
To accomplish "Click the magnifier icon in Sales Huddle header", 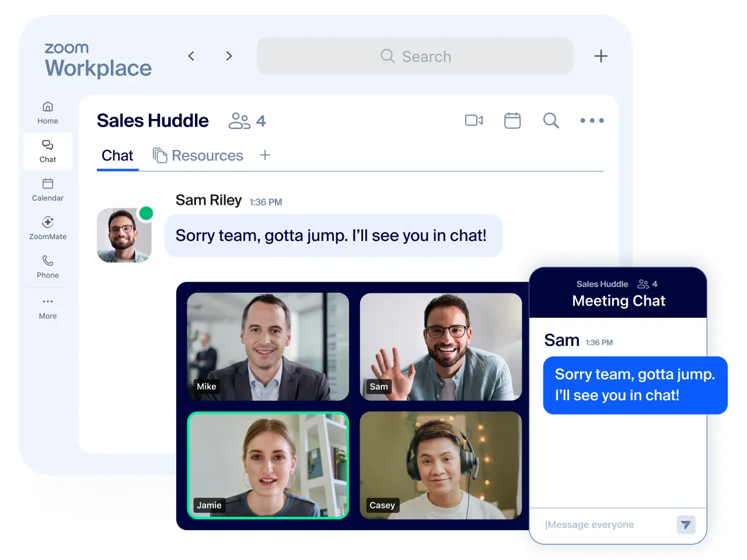I will 551,120.
